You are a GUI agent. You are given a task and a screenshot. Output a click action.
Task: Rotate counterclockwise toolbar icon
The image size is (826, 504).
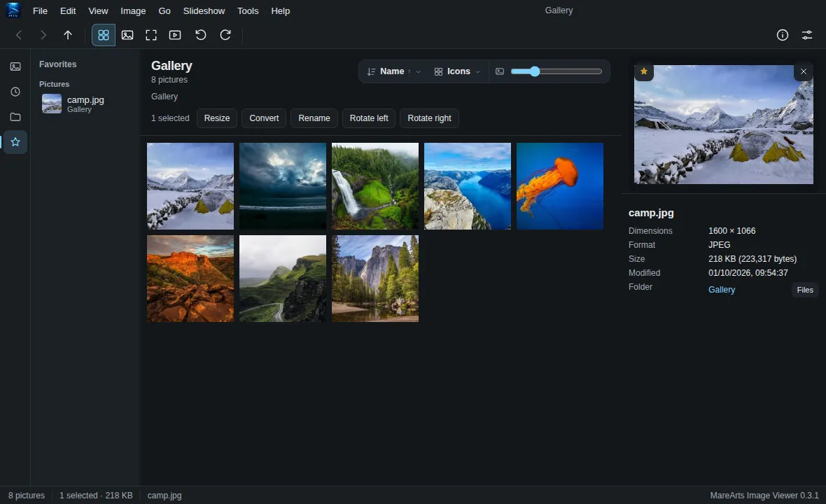pyautogui.click(x=201, y=35)
